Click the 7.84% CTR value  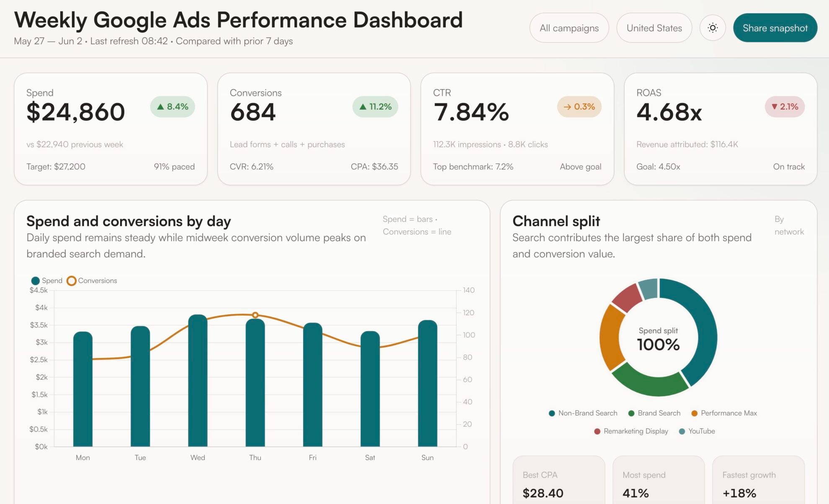click(471, 112)
